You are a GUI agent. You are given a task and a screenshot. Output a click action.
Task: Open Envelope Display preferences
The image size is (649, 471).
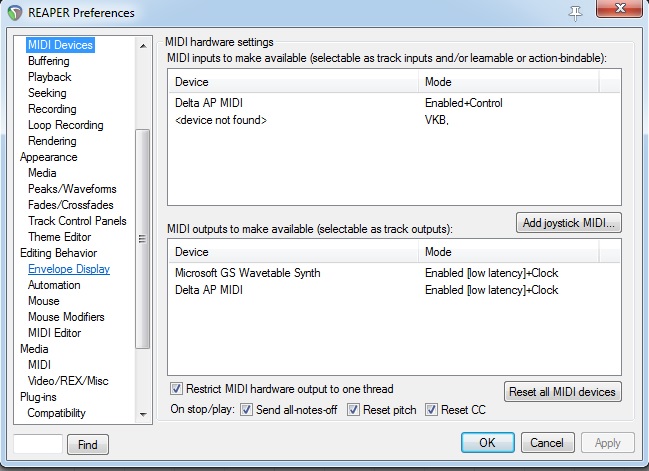(x=69, y=269)
